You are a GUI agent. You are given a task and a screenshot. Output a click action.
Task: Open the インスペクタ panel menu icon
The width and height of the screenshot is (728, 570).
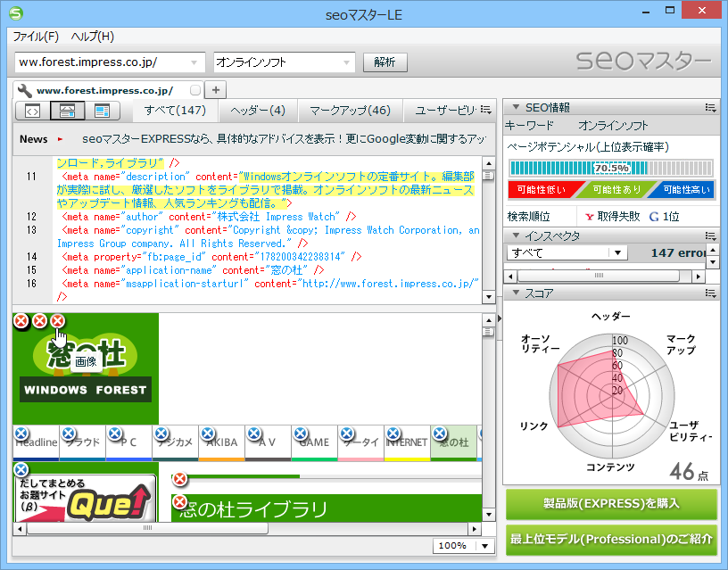click(x=709, y=235)
